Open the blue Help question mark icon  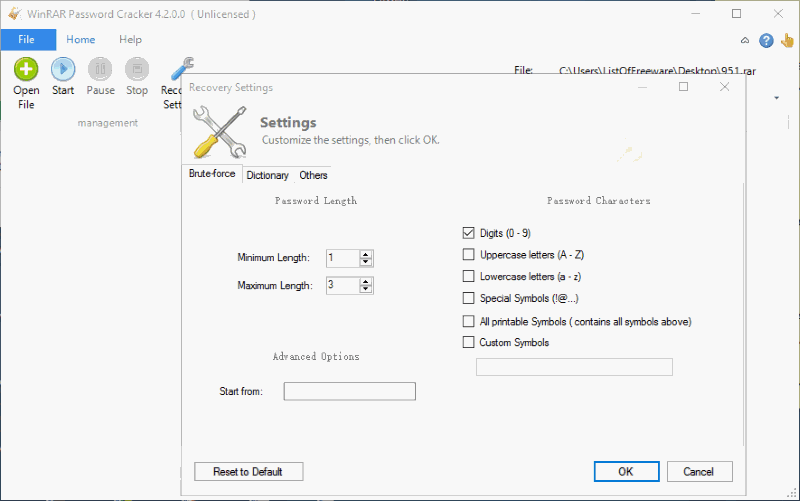coord(766,40)
